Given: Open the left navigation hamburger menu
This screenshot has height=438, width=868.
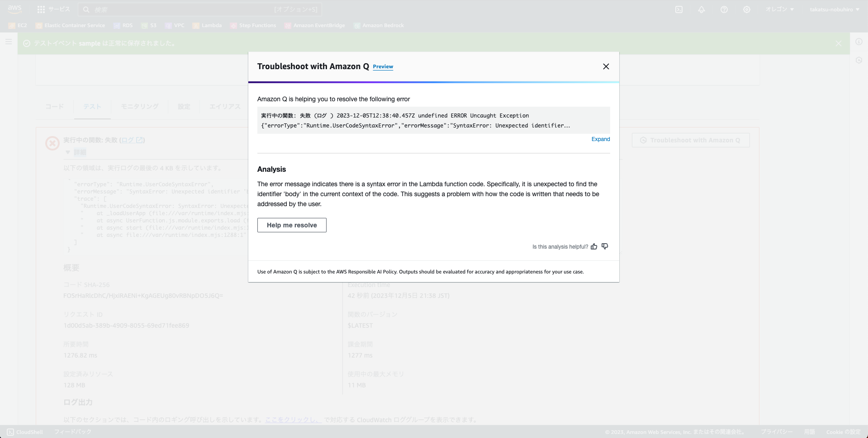Looking at the screenshot, I should (x=9, y=42).
